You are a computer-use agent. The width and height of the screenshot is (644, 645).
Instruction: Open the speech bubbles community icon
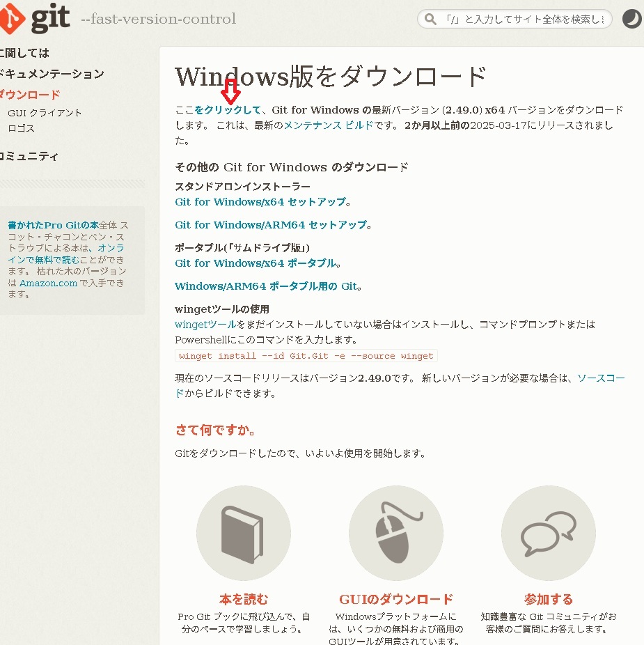click(549, 533)
